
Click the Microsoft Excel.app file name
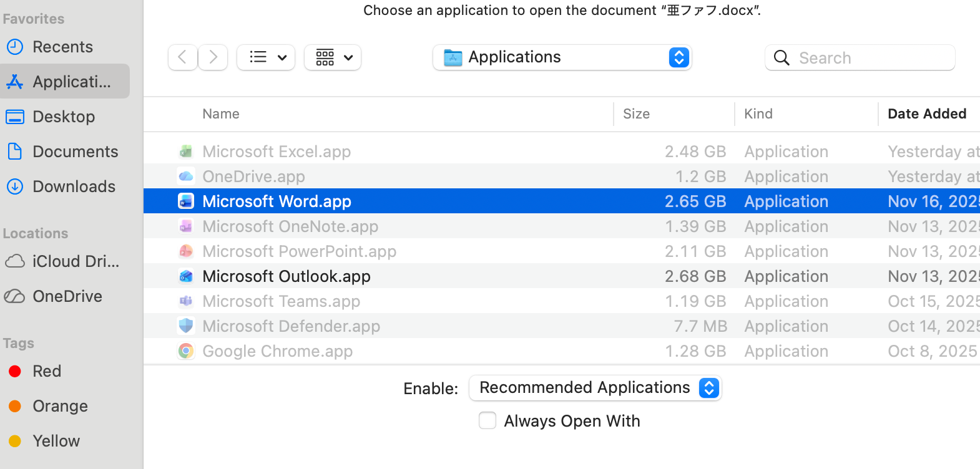coord(277,152)
